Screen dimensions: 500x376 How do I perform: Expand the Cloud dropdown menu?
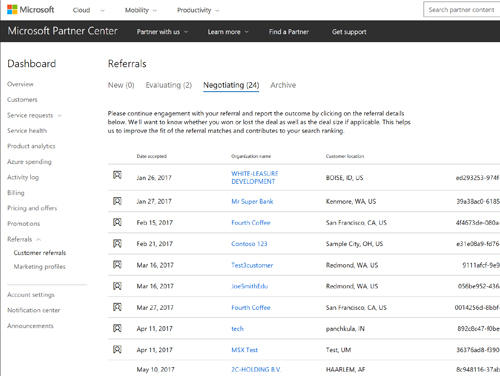tap(88, 10)
